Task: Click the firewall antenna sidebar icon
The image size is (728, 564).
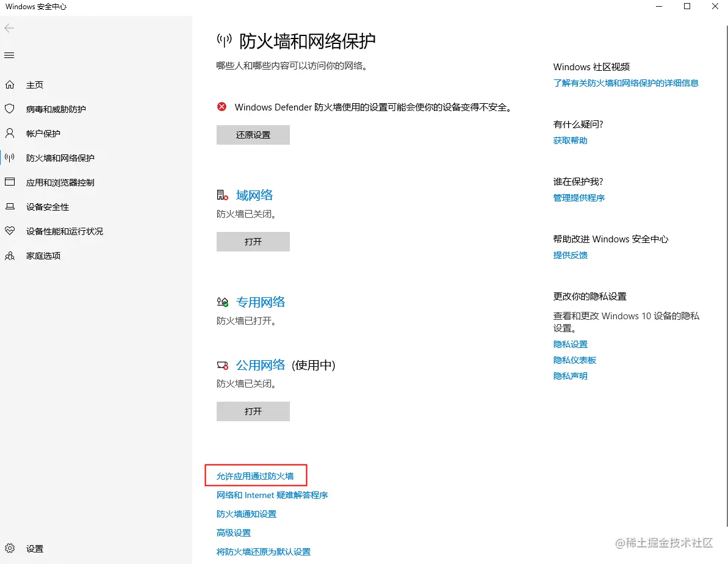Action: click(x=10, y=157)
